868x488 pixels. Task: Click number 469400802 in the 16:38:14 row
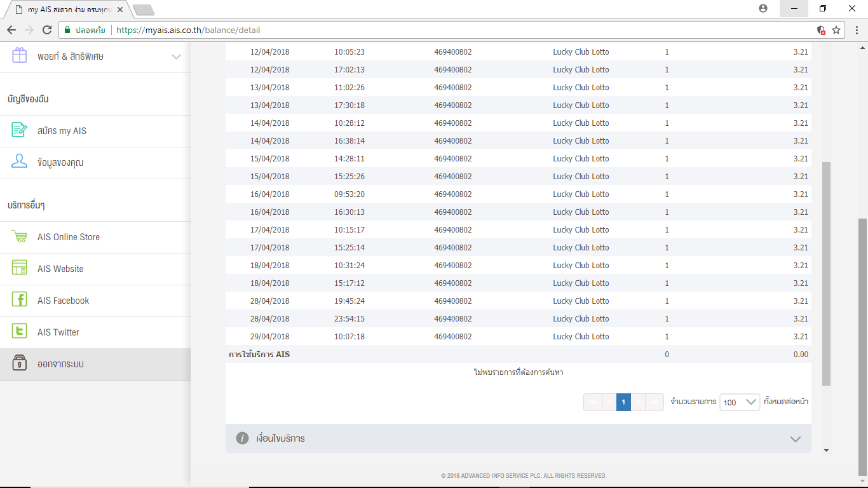tap(453, 140)
